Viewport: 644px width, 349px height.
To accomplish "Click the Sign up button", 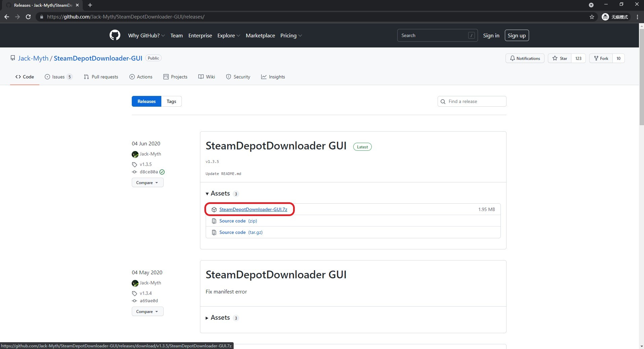I will click(x=517, y=35).
